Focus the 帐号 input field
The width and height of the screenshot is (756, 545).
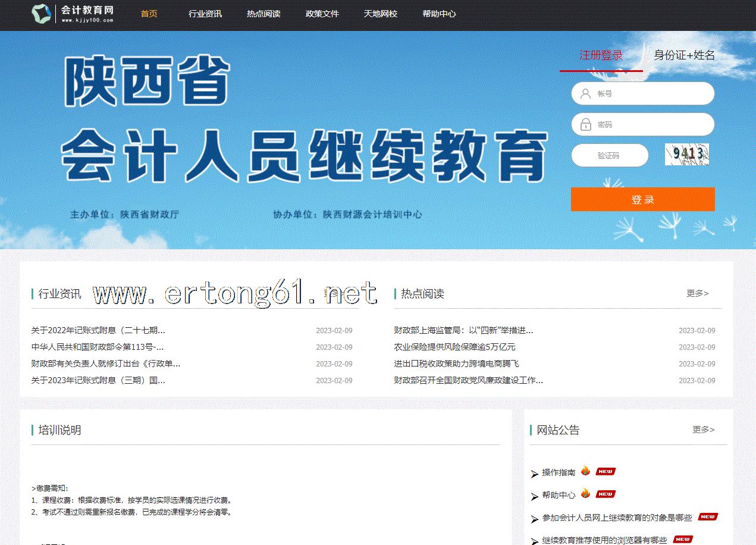coord(648,93)
